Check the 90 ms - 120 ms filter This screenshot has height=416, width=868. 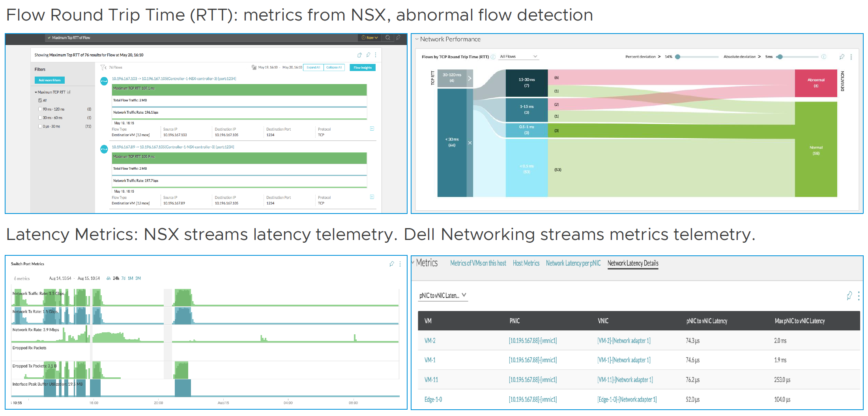coord(40,109)
